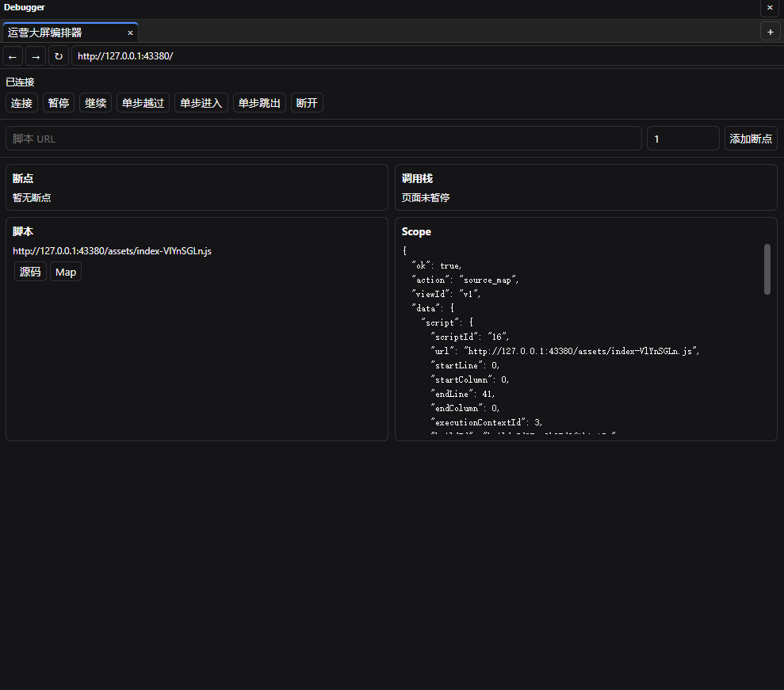The height and width of the screenshot is (690, 784).
Task: Click the "startLine": 0 line
Action: (x=465, y=365)
